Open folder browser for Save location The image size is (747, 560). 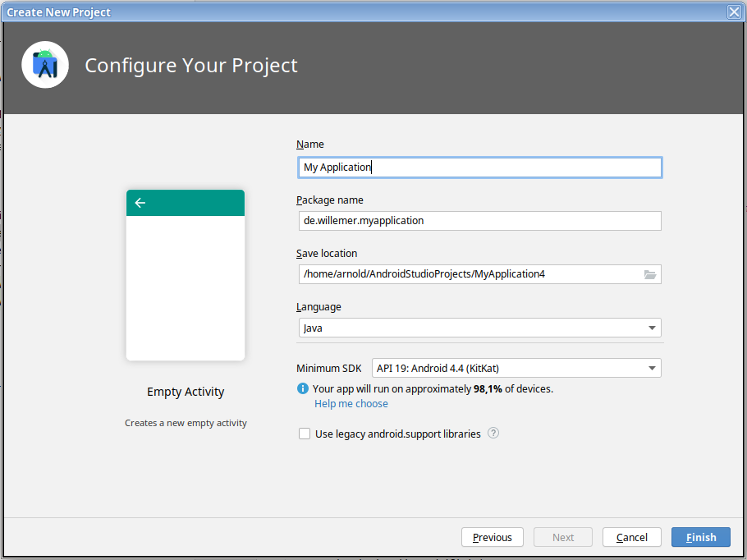point(650,274)
